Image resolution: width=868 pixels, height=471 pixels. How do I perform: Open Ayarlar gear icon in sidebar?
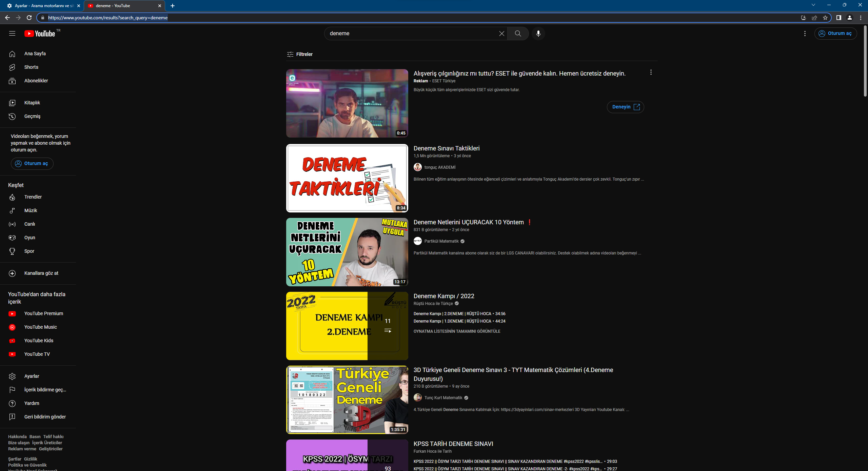12,376
